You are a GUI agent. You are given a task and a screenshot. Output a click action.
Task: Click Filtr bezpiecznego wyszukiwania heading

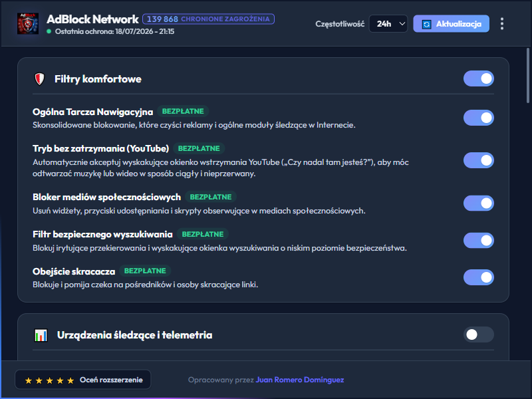102,235
